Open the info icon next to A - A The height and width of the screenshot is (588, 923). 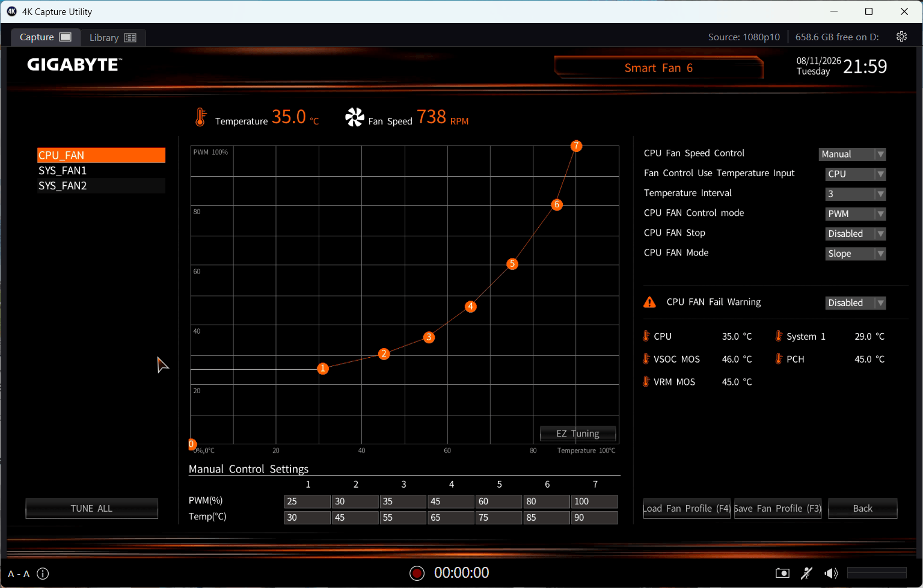coord(43,574)
